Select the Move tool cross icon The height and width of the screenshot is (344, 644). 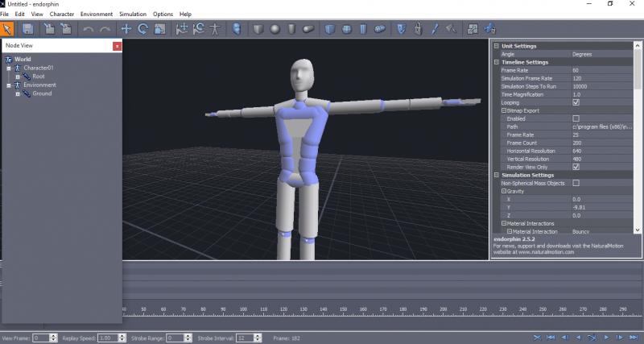(126, 28)
